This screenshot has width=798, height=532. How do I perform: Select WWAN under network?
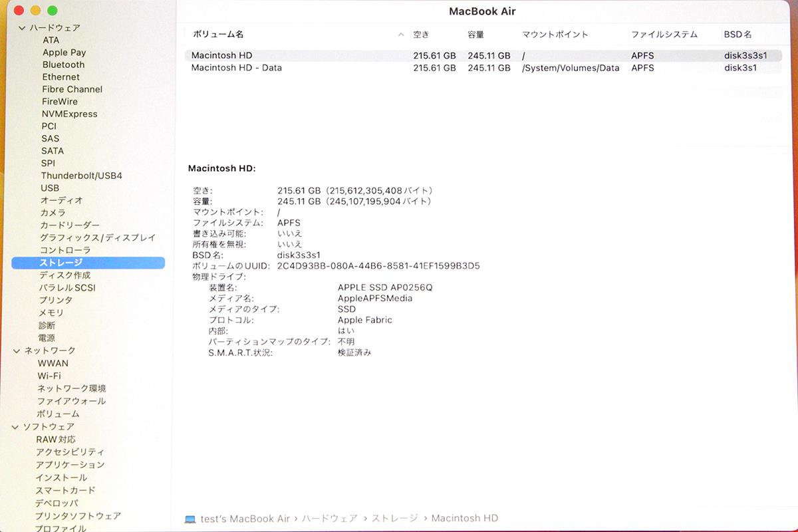pyautogui.click(x=53, y=363)
